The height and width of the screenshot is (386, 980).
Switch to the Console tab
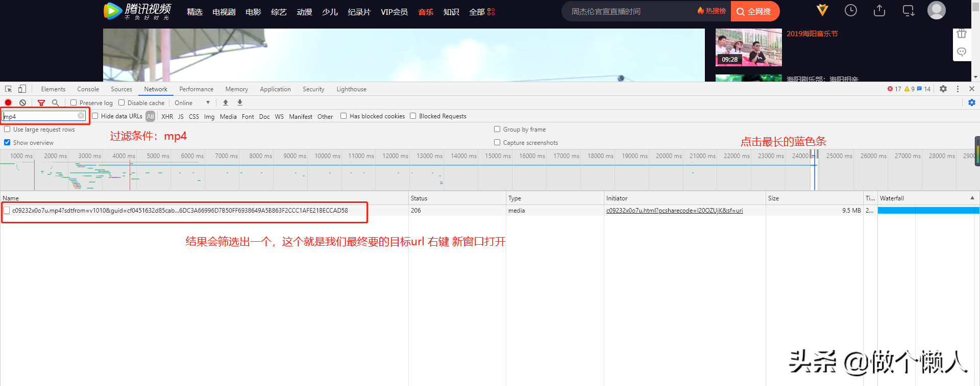(x=88, y=89)
